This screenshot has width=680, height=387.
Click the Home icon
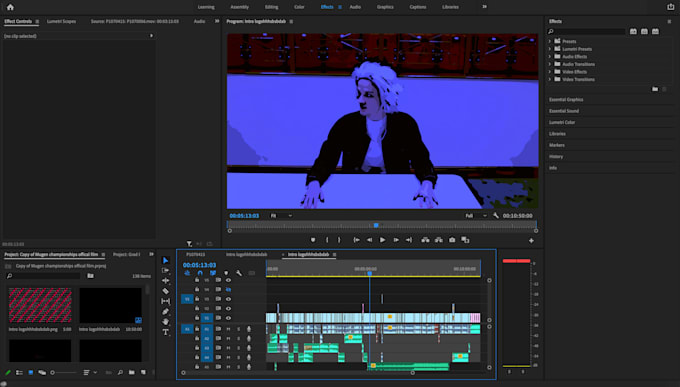[x=10, y=7]
